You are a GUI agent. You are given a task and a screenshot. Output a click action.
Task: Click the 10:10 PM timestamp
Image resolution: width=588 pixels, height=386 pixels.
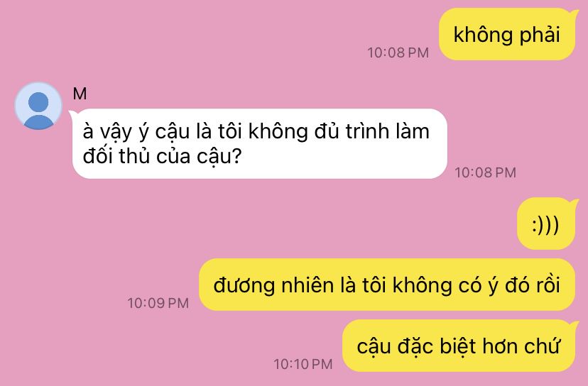click(303, 364)
